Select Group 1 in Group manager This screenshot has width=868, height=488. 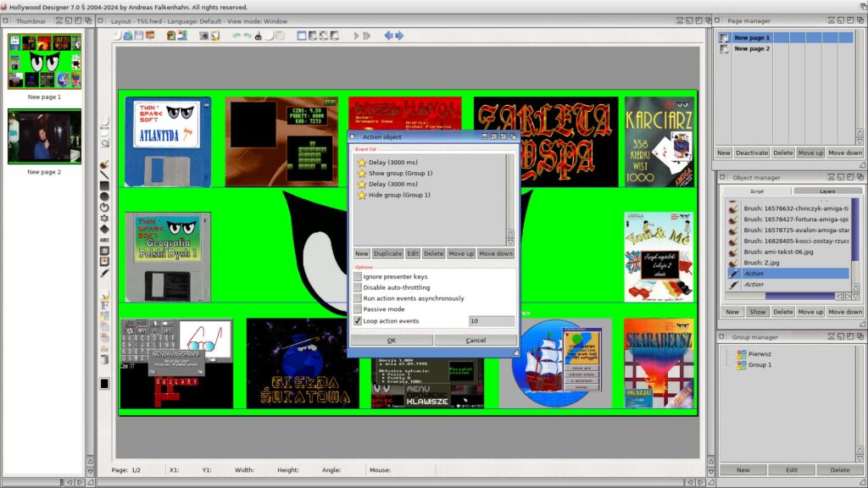(x=759, y=365)
